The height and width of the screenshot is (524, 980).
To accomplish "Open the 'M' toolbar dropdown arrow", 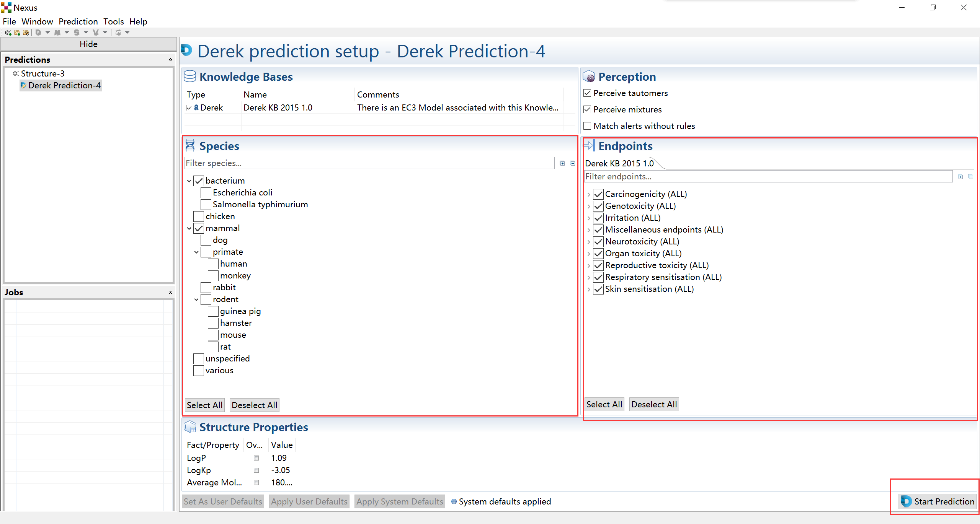I will [67, 33].
